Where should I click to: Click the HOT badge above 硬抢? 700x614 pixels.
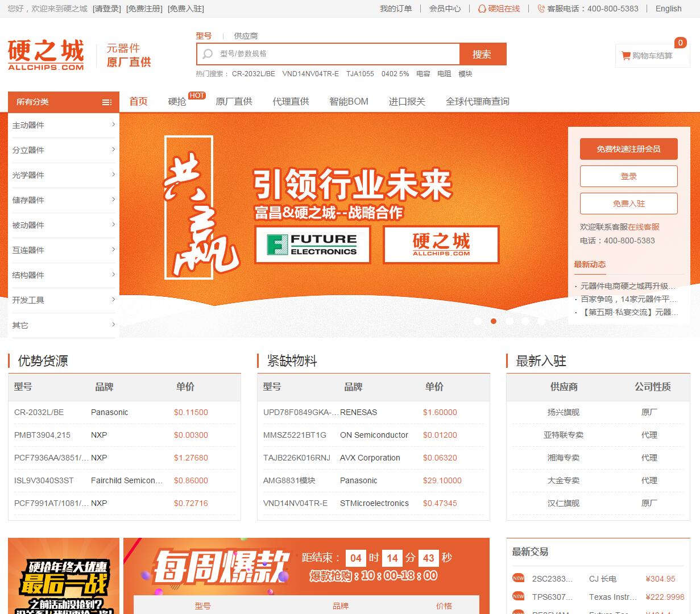[197, 96]
